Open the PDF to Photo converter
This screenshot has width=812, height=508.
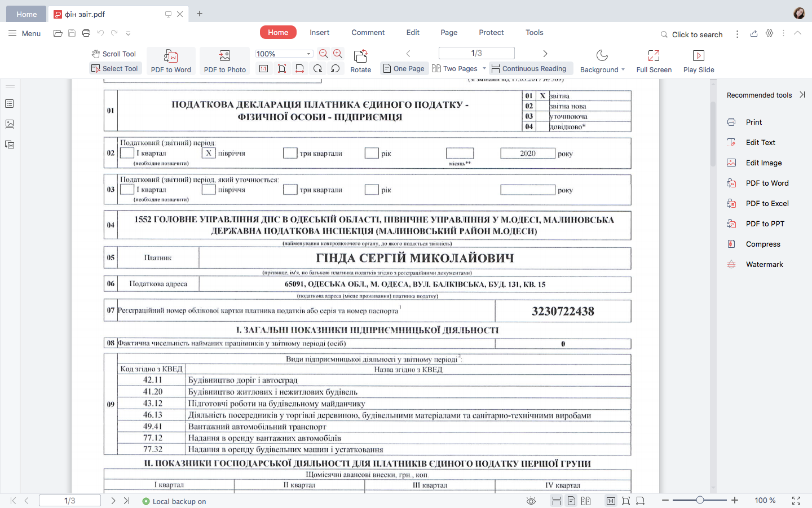coord(225,62)
